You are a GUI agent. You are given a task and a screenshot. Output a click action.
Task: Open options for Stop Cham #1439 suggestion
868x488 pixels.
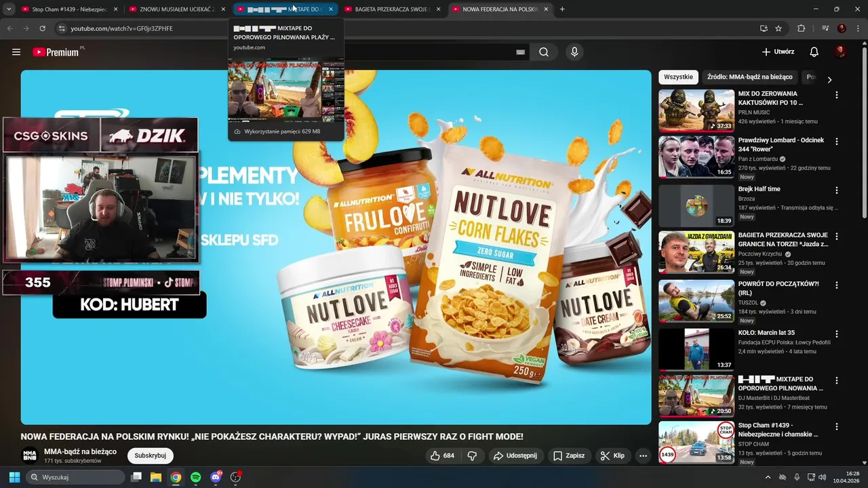(836, 427)
